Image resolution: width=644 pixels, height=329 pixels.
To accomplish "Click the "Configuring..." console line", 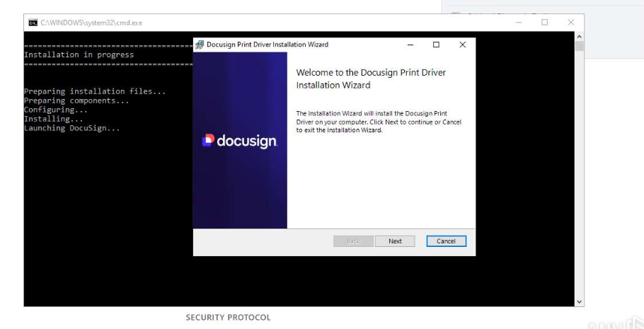I will [56, 110].
